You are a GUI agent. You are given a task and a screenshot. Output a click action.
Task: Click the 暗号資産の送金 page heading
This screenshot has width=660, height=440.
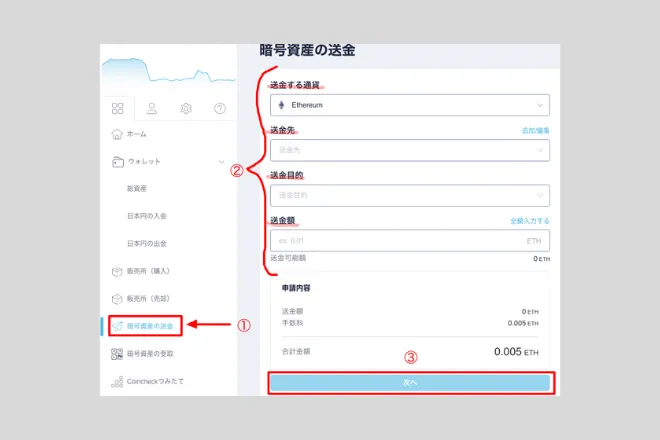(307, 51)
